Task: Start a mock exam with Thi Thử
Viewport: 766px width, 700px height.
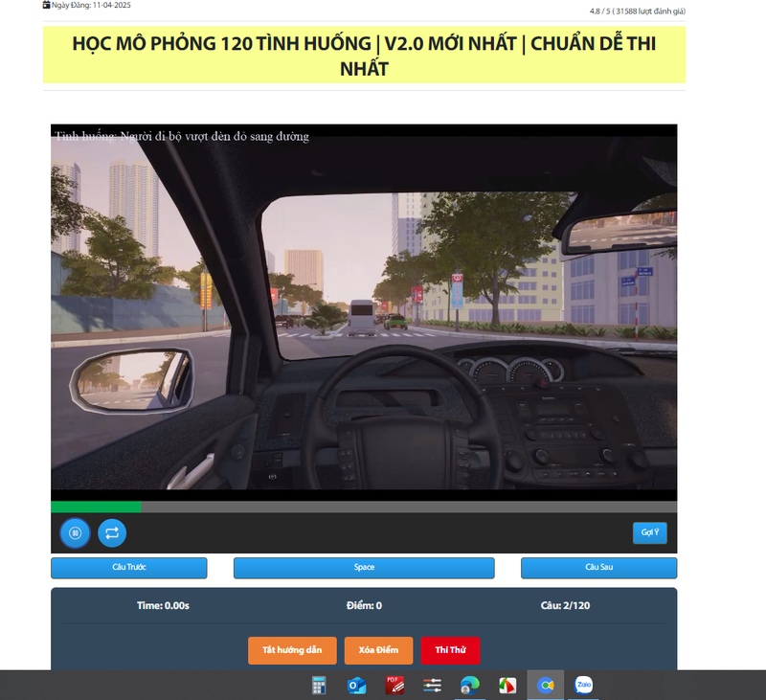Action: (450, 650)
